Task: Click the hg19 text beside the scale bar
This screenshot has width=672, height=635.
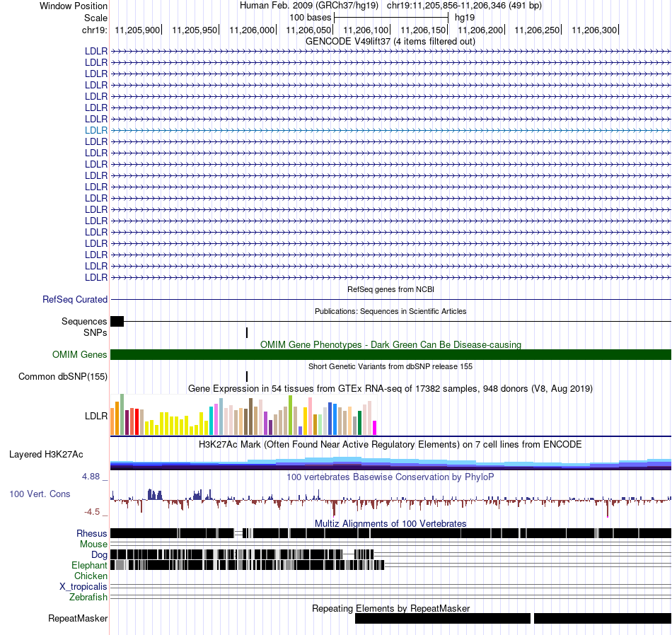Action: tap(465, 18)
